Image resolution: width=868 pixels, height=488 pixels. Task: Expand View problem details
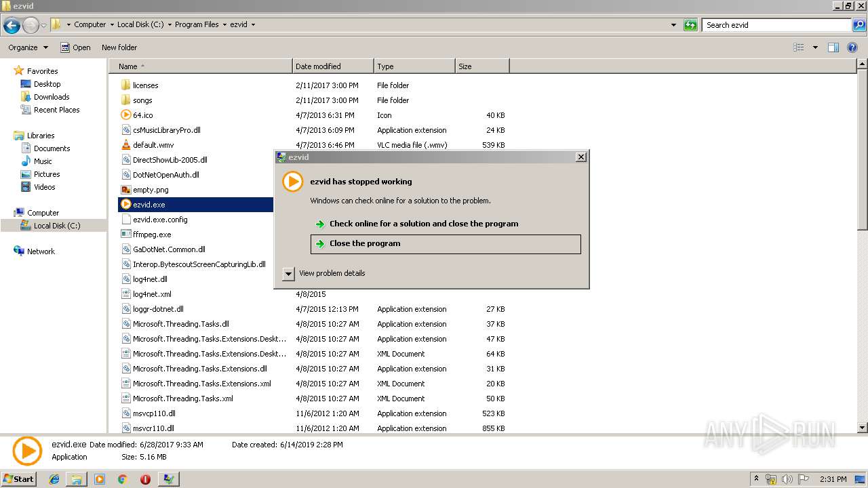[288, 274]
